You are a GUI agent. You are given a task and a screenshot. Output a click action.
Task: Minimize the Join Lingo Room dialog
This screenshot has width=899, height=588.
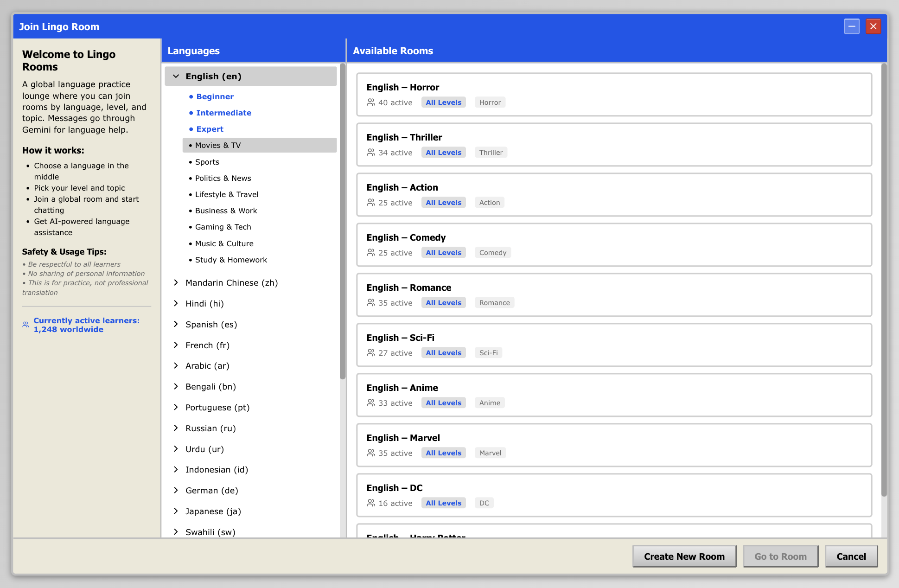click(x=851, y=26)
